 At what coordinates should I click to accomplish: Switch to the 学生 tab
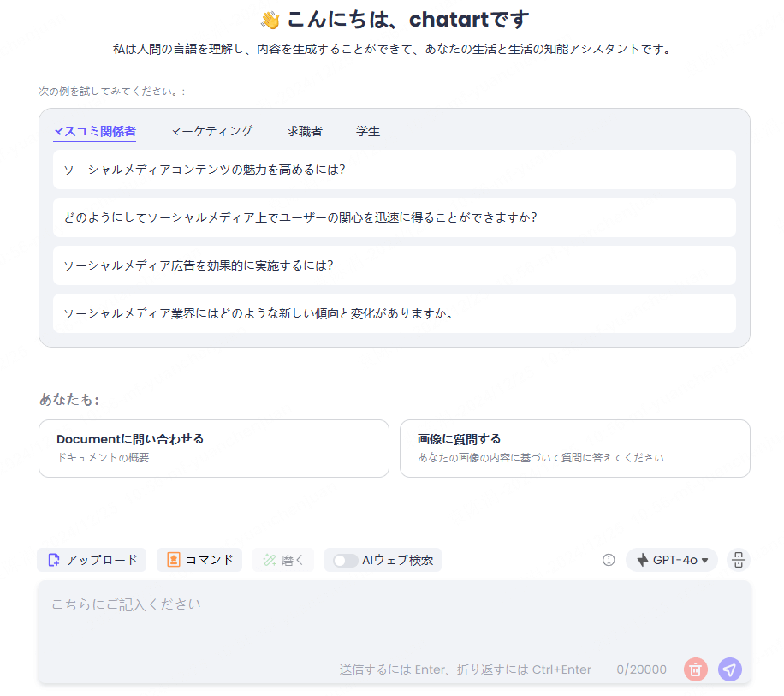(368, 132)
